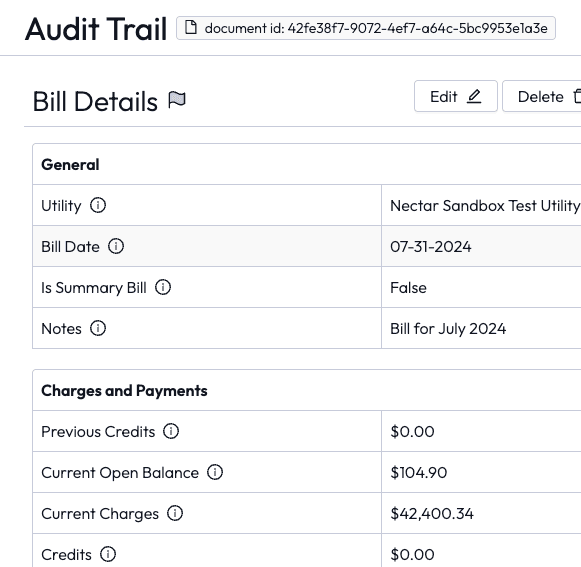Open the info icon beside Notes
The image size is (581, 567).
98,328
